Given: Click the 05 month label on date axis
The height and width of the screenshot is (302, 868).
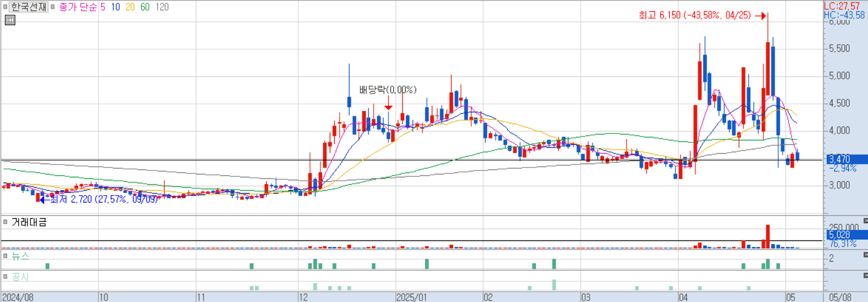Looking at the screenshot, I should point(791,297).
